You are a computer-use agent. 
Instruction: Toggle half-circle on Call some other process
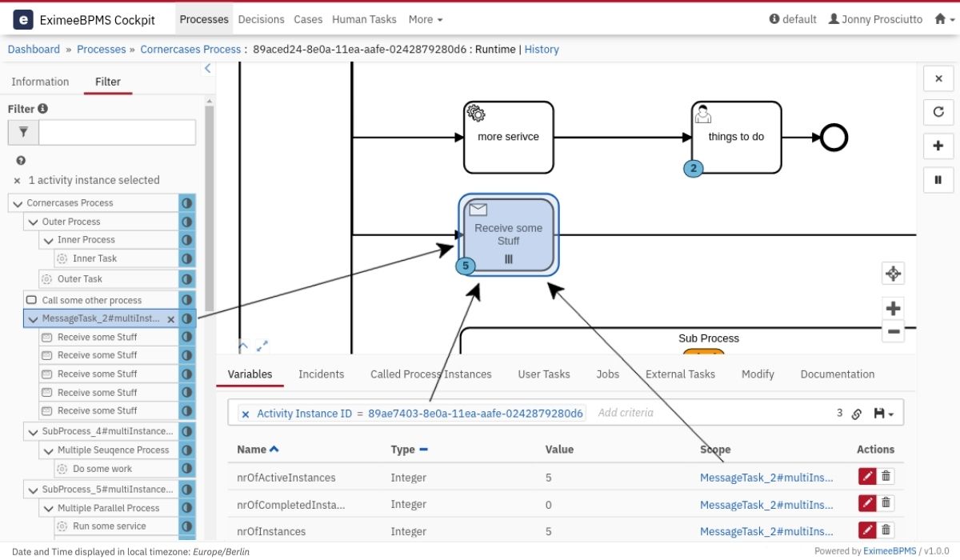186,300
